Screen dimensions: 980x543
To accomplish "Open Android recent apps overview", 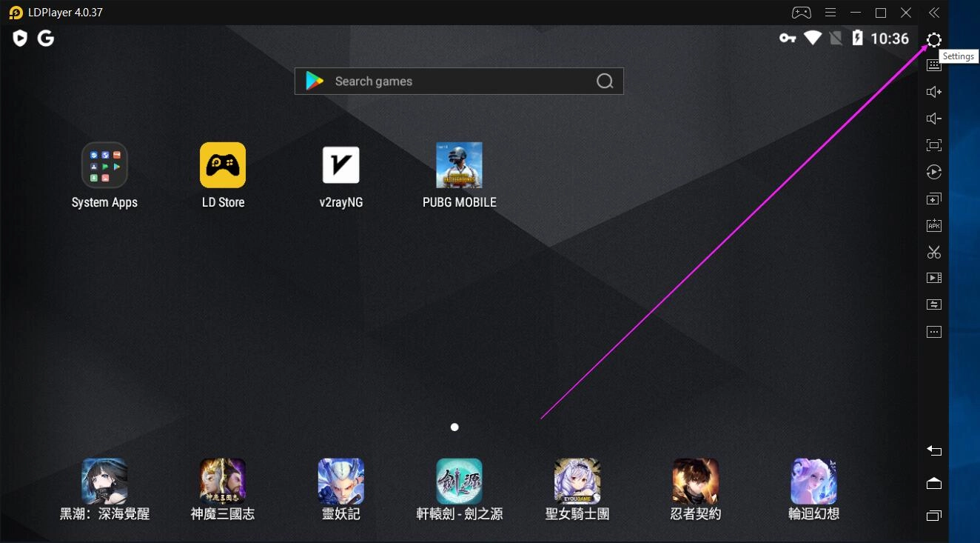I will 933,516.
